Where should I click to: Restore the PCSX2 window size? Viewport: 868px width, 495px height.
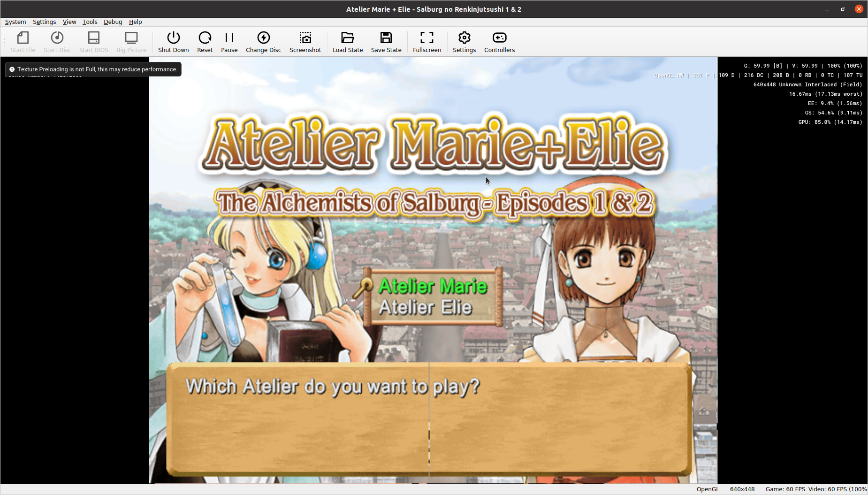(x=843, y=9)
